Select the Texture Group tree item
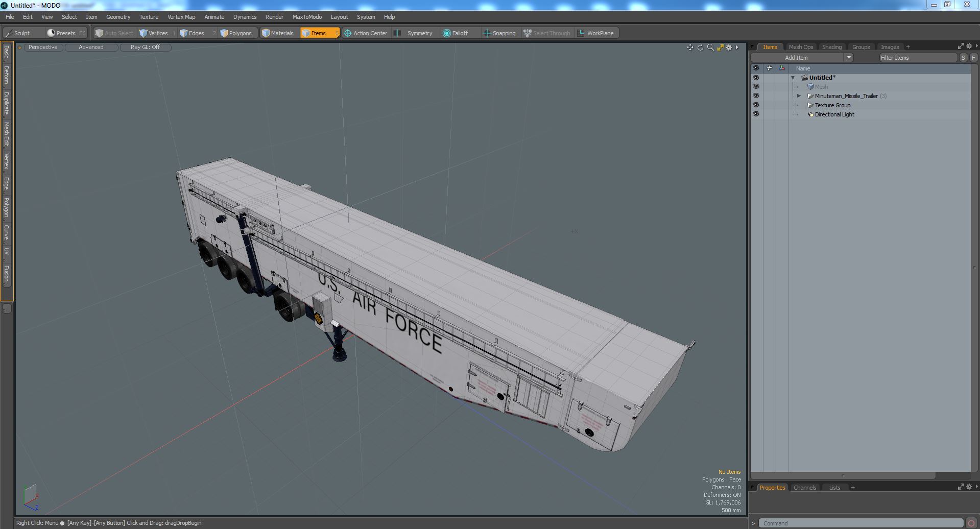 (x=832, y=105)
